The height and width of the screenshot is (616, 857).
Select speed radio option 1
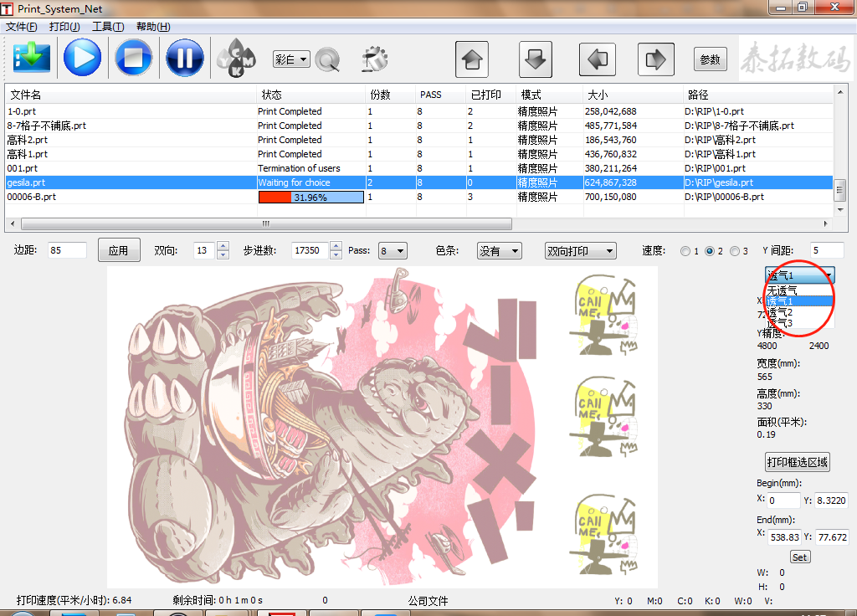pos(686,251)
